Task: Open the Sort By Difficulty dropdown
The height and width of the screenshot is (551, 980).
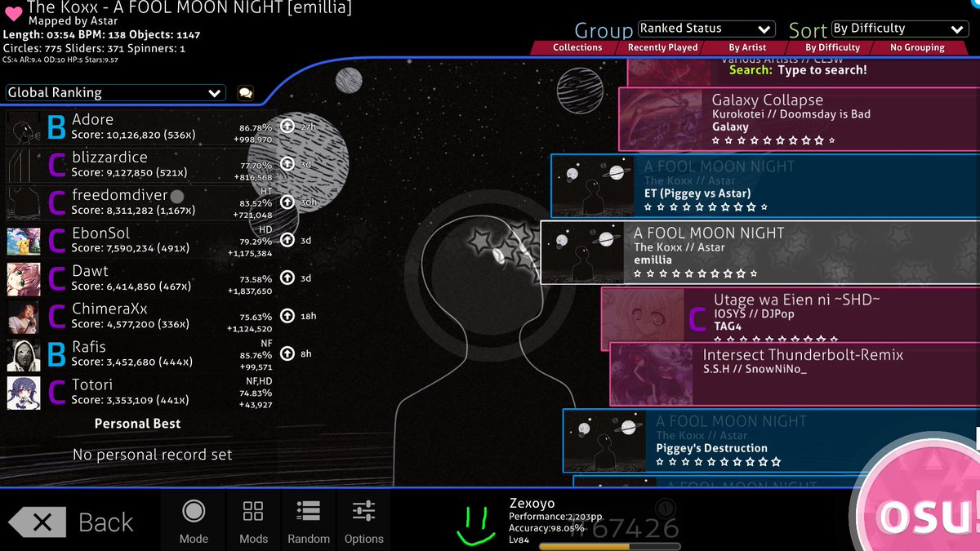Action: click(899, 29)
